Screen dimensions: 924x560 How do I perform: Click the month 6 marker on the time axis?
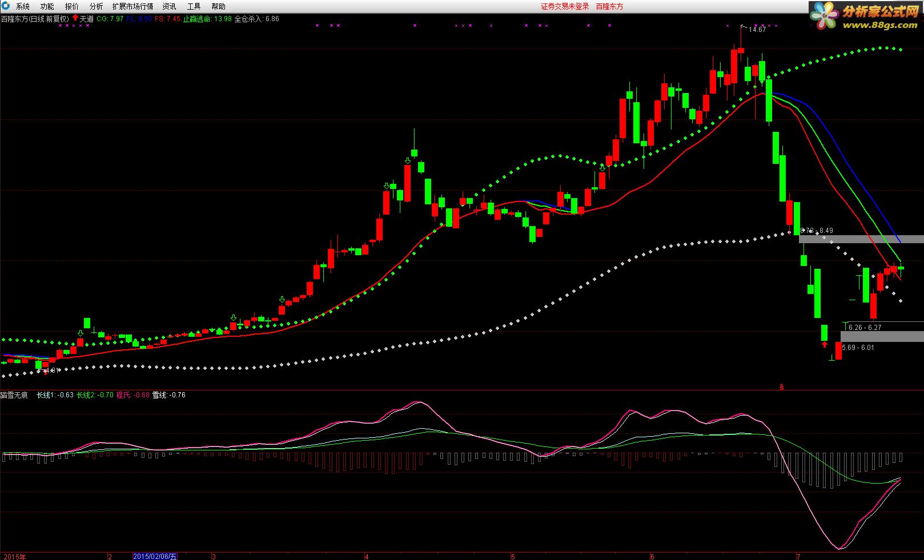tap(652, 557)
